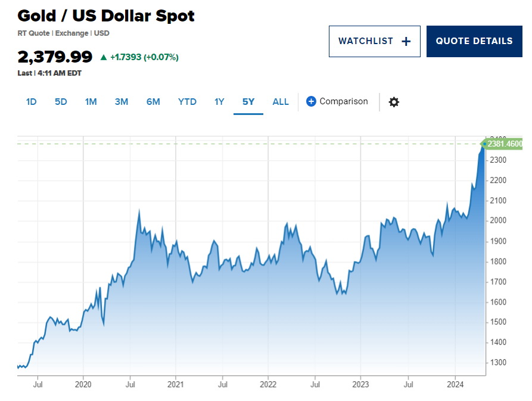
Task: Click the active 5Y range tab
Action: (x=248, y=102)
